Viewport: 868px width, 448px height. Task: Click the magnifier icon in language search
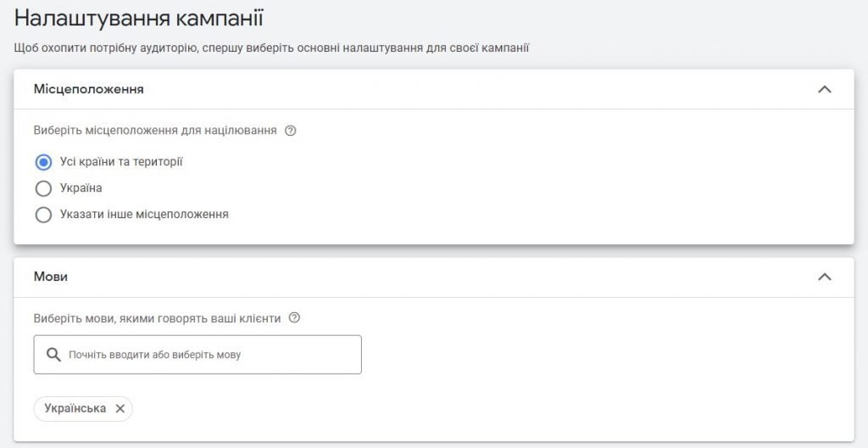pos(53,355)
